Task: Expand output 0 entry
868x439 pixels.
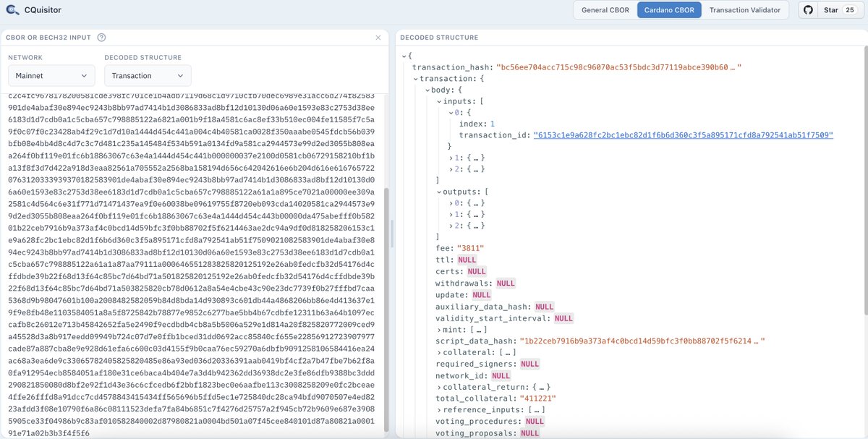Action: coord(450,203)
